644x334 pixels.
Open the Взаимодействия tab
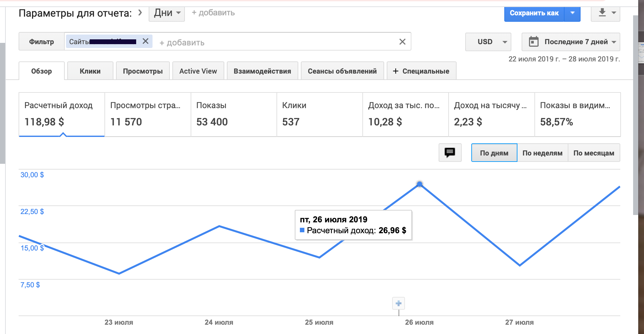262,71
